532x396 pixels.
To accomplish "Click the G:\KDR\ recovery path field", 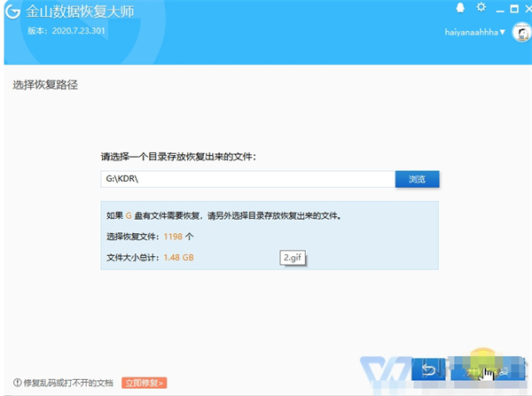I will (248, 179).
